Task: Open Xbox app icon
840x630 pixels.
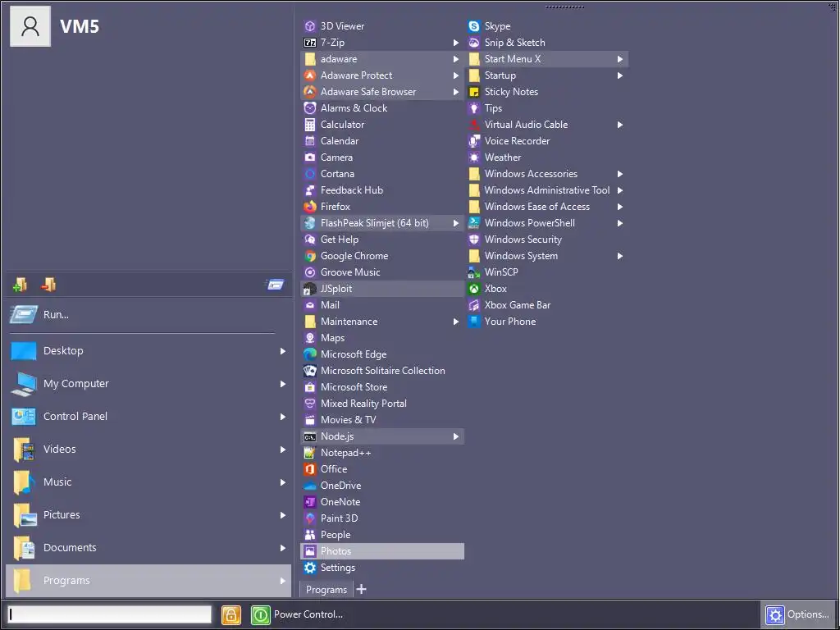Action: (x=473, y=288)
